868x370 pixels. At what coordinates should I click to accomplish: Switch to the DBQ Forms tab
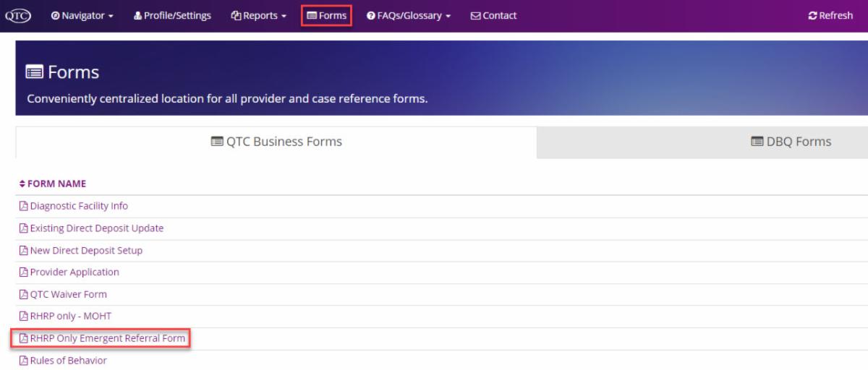(791, 142)
